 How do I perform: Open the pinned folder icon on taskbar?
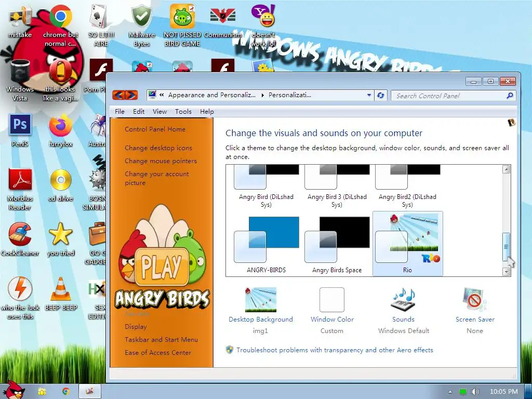(x=42, y=391)
